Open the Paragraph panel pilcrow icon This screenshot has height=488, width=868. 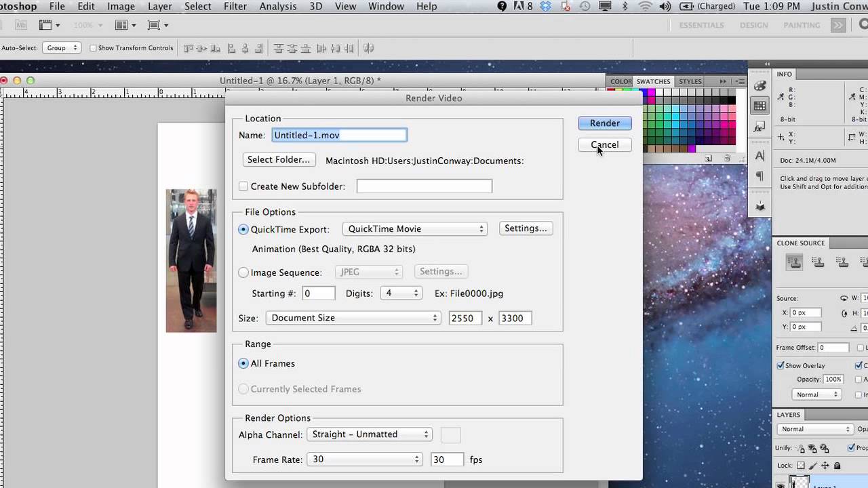pyautogui.click(x=759, y=177)
